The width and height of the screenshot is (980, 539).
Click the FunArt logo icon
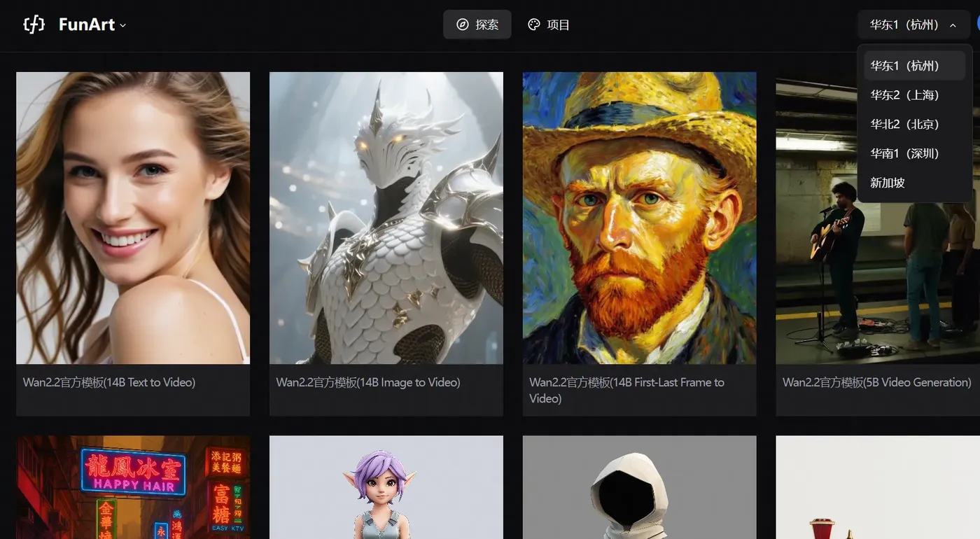34,25
